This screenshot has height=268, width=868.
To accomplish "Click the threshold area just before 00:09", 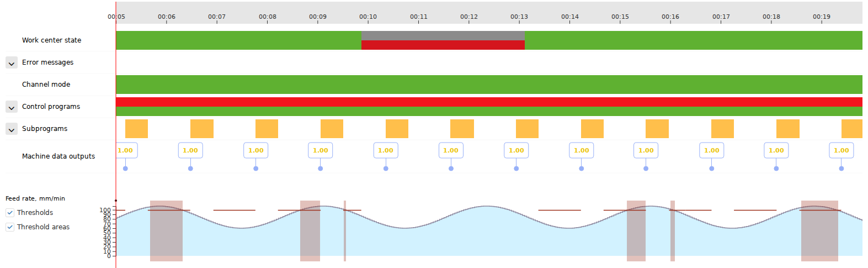I will pos(310,231).
